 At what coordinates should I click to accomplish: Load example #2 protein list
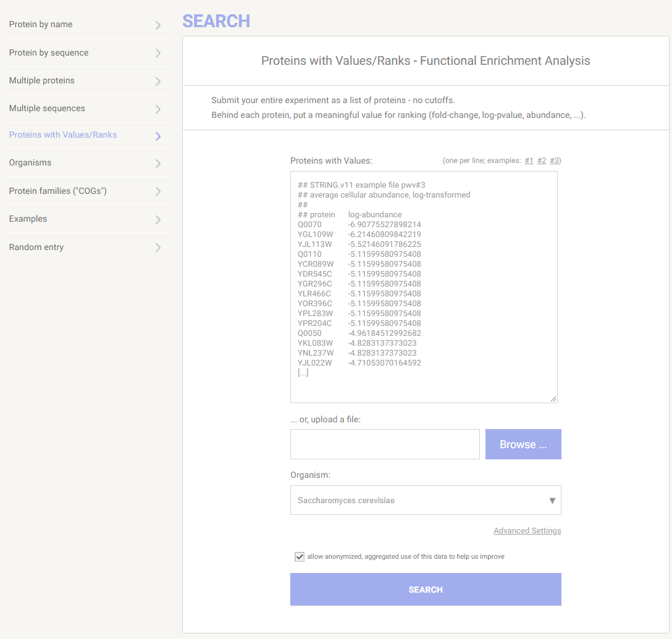point(542,161)
